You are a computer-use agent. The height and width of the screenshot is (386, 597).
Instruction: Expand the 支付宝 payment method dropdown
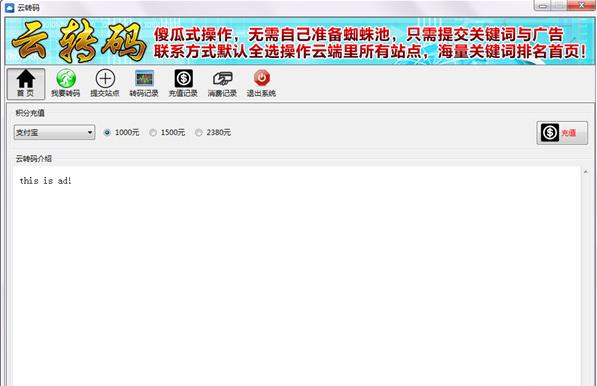click(x=54, y=132)
